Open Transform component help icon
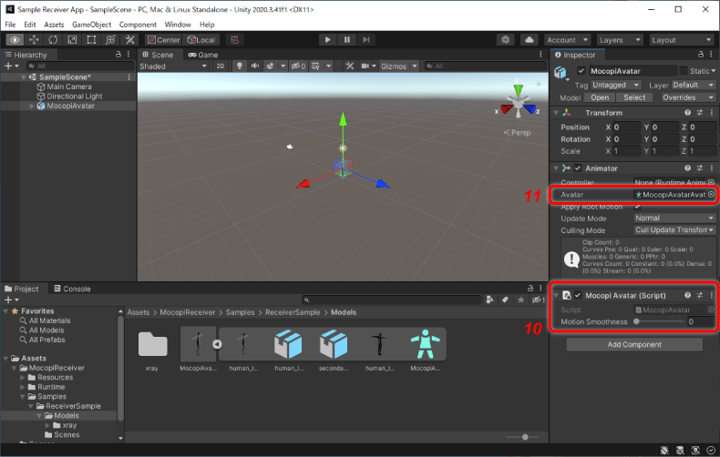 pos(687,113)
